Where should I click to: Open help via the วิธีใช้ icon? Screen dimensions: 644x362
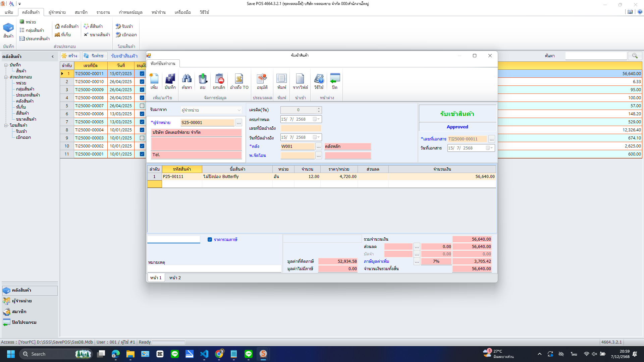click(319, 81)
